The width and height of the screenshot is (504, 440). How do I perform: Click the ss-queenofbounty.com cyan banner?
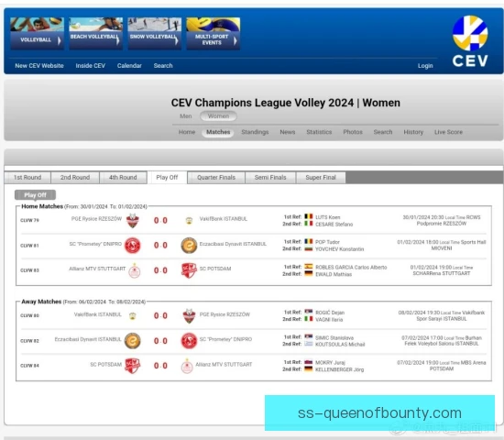click(379, 412)
